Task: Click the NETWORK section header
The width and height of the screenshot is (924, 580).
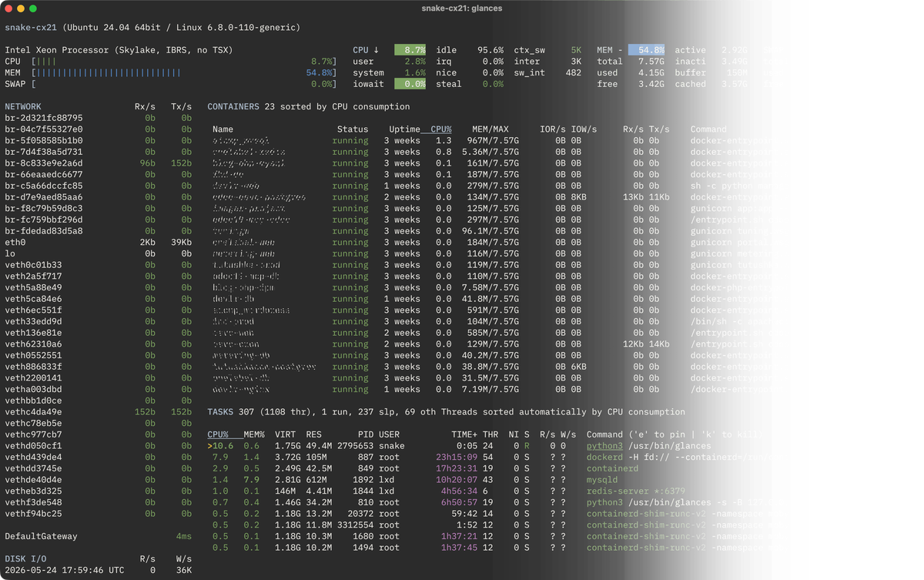Action: 23,107
